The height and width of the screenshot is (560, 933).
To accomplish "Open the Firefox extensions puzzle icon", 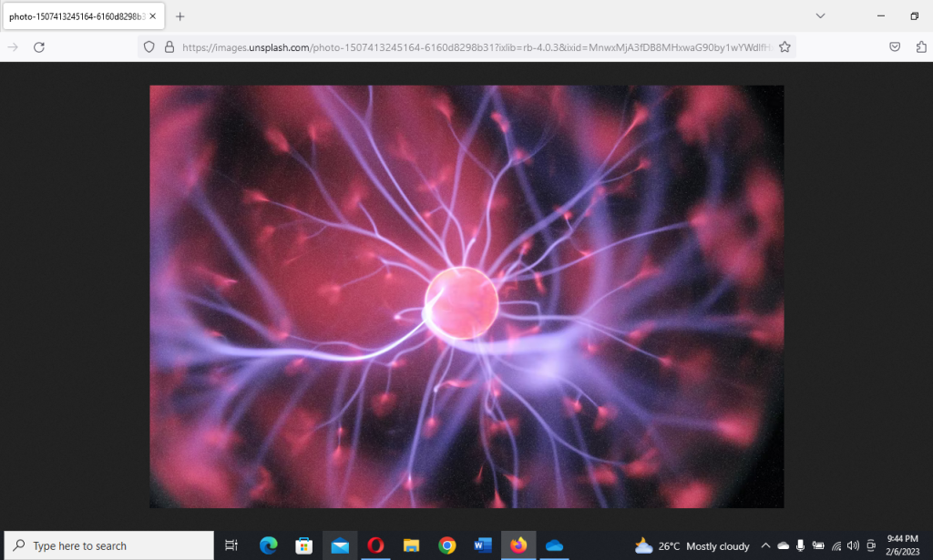I will 922,46.
